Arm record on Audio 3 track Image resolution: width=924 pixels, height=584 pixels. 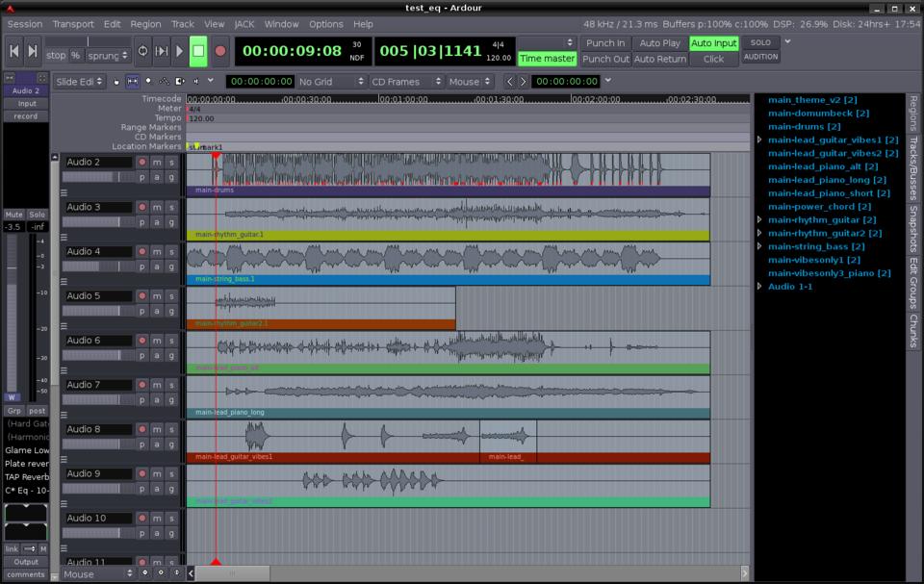[142, 207]
